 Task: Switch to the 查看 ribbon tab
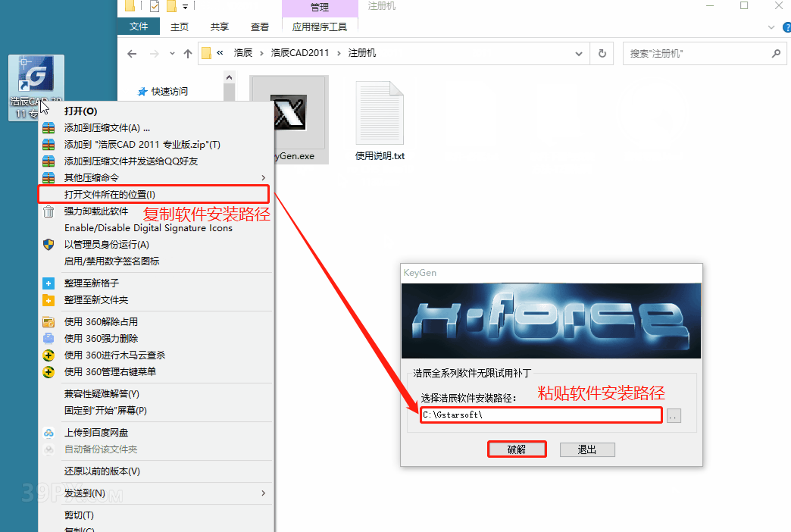tap(259, 26)
